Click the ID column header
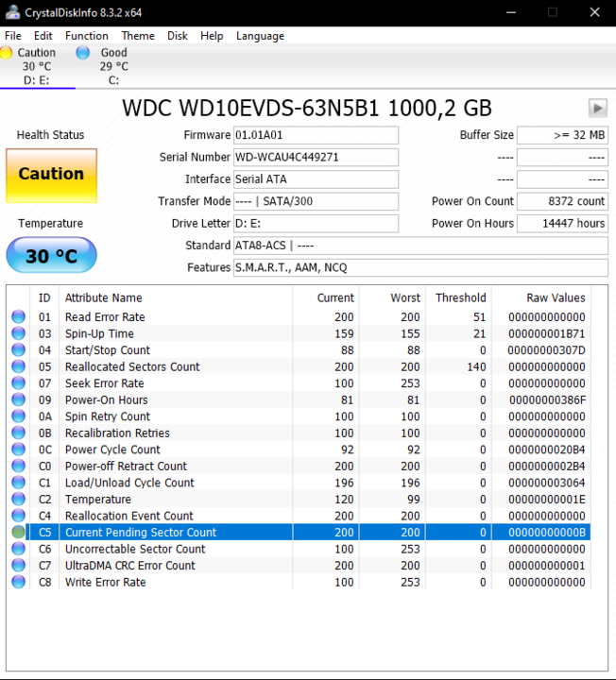616x680 pixels. click(x=44, y=297)
